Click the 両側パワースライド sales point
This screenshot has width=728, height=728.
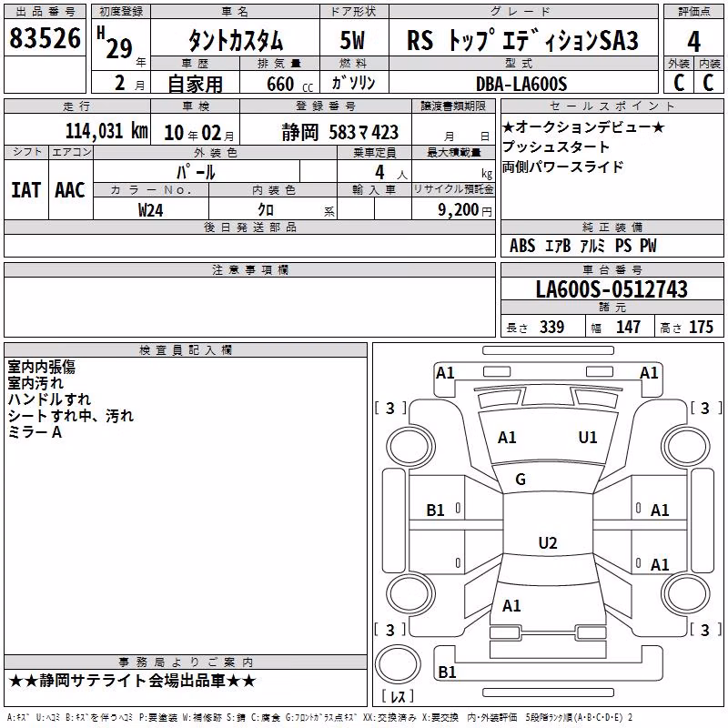tap(562, 167)
